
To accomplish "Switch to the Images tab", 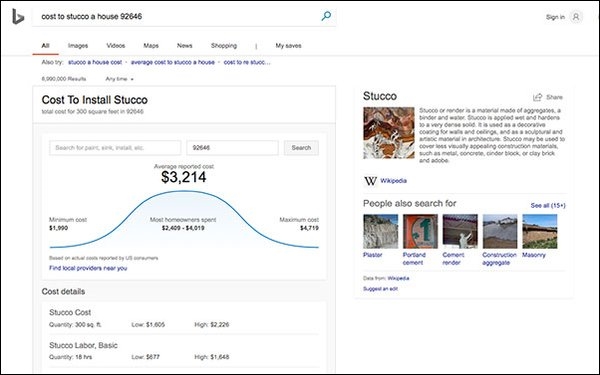I will pyautogui.click(x=78, y=46).
